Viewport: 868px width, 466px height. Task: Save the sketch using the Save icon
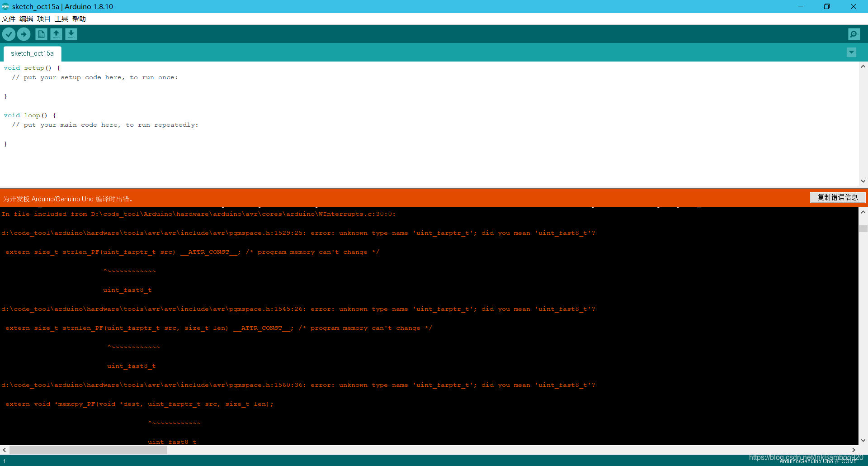(71, 34)
